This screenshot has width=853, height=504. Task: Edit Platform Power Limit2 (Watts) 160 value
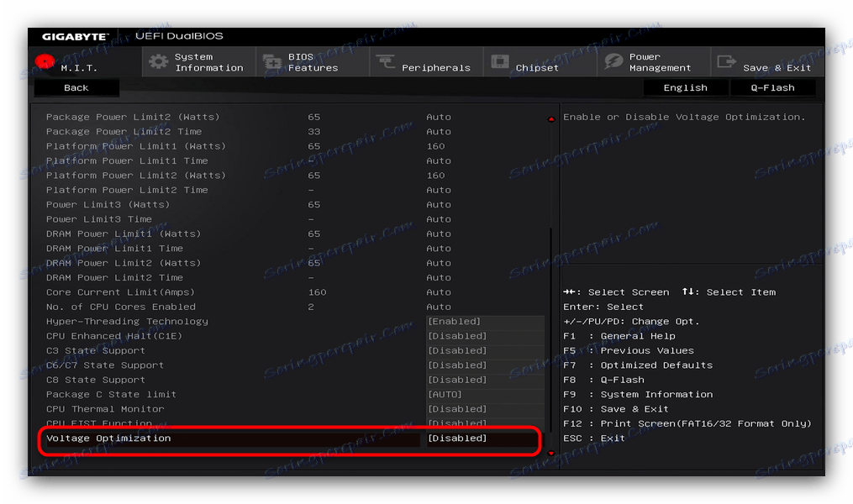436,176
